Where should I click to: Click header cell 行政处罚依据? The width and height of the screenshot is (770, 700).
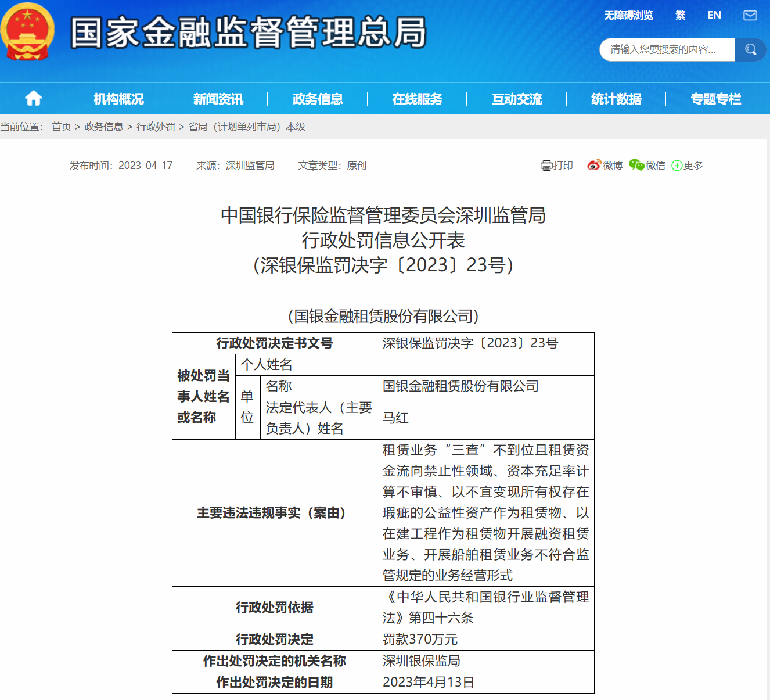(275, 608)
